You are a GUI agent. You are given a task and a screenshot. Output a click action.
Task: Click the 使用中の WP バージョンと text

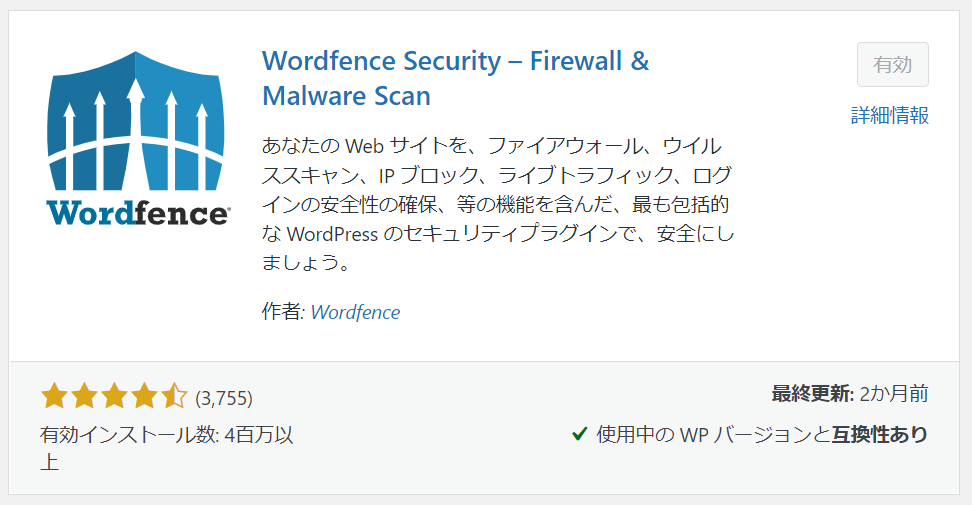(x=713, y=434)
